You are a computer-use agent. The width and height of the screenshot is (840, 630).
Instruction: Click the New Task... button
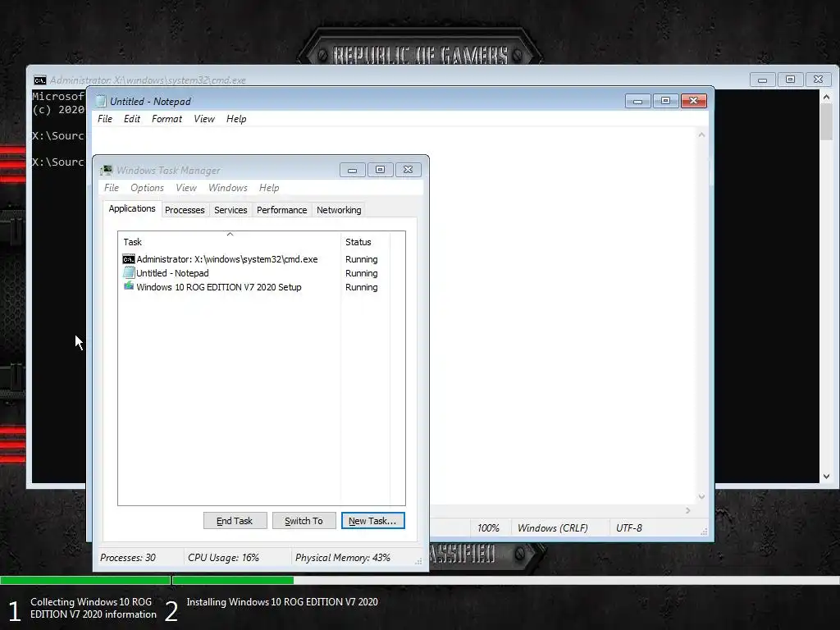coord(373,521)
